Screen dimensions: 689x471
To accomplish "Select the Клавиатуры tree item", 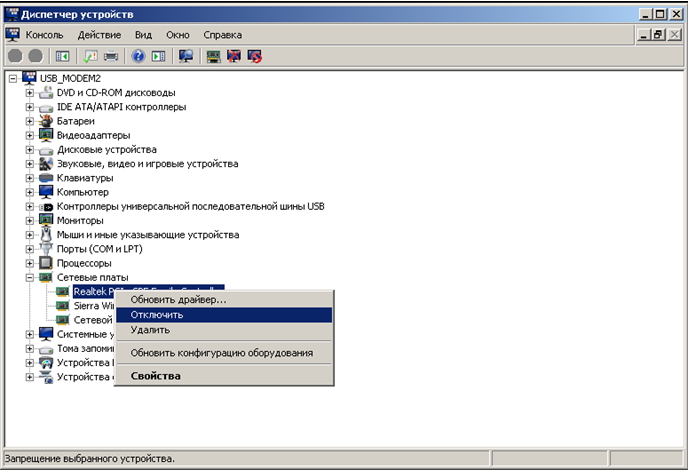I will coord(85,178).
